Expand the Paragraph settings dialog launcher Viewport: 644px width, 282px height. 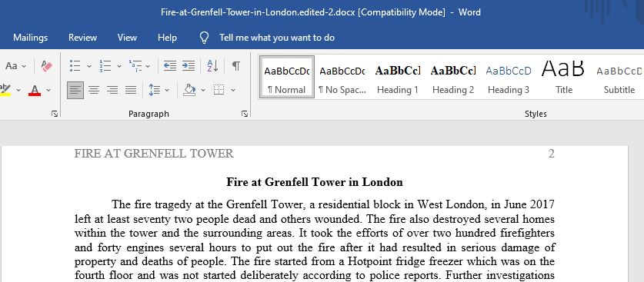pos(245,114)
